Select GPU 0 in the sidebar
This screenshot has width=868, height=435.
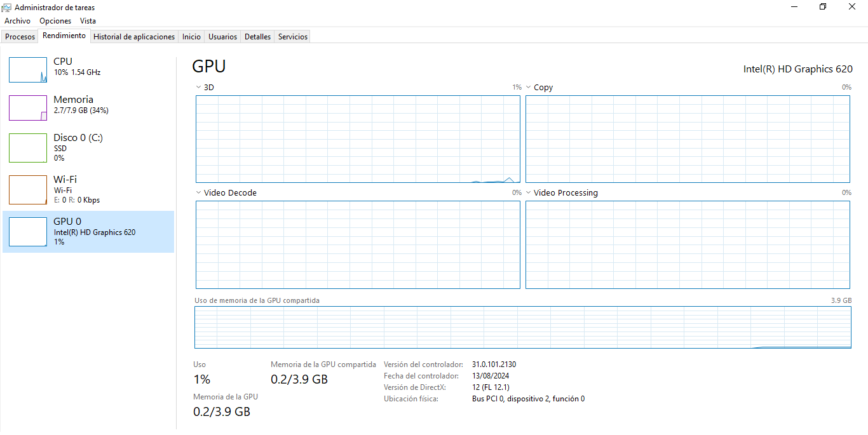[88, 232]
